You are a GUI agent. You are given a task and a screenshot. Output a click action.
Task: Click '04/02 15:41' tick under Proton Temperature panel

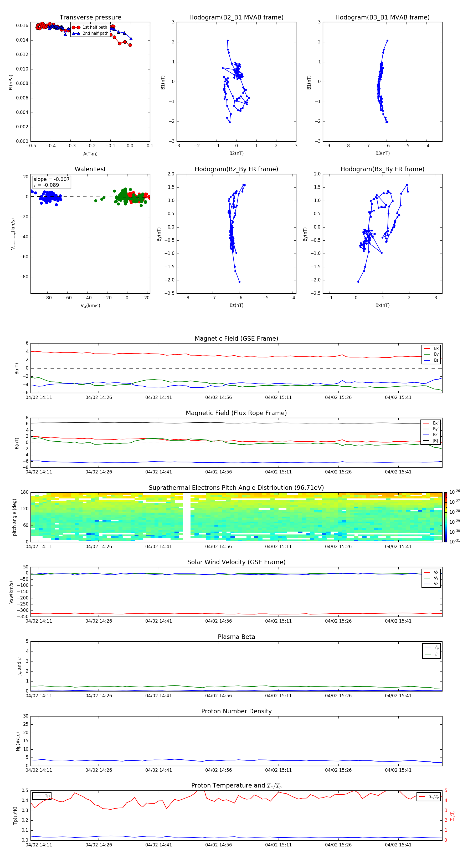[x=398, y=845]
